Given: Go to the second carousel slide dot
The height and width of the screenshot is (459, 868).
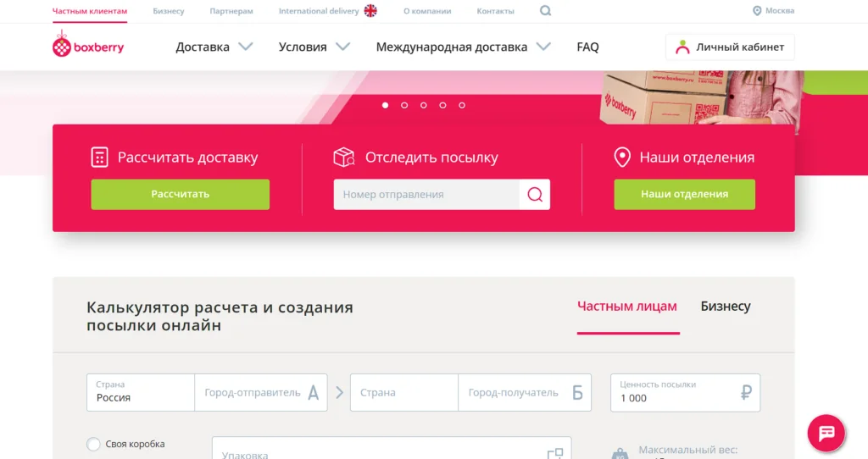Looking at the screenshot, I should pyautogui.click(x=404, y=105).
